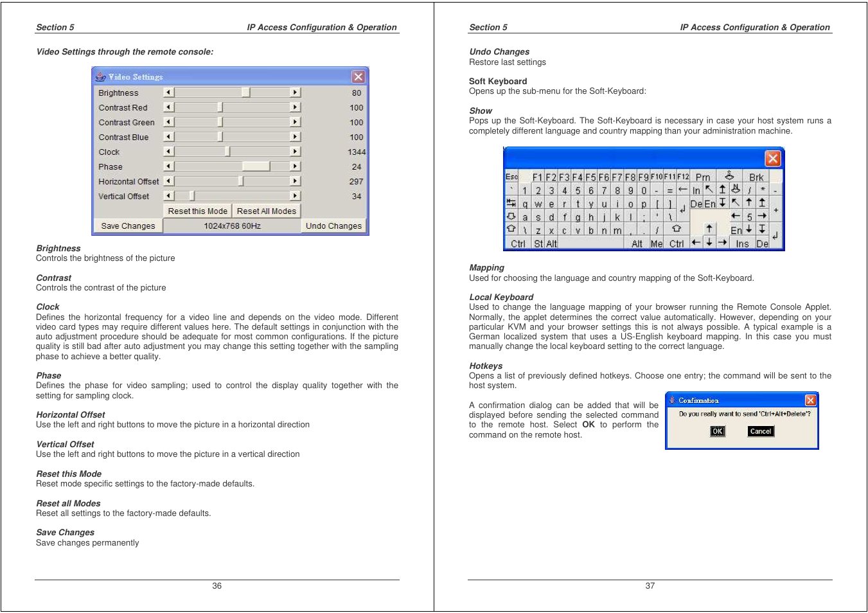
Task: Click the Prn key on Soft-Keyboard
Action: pyautogui.click(x=703, y=177)
